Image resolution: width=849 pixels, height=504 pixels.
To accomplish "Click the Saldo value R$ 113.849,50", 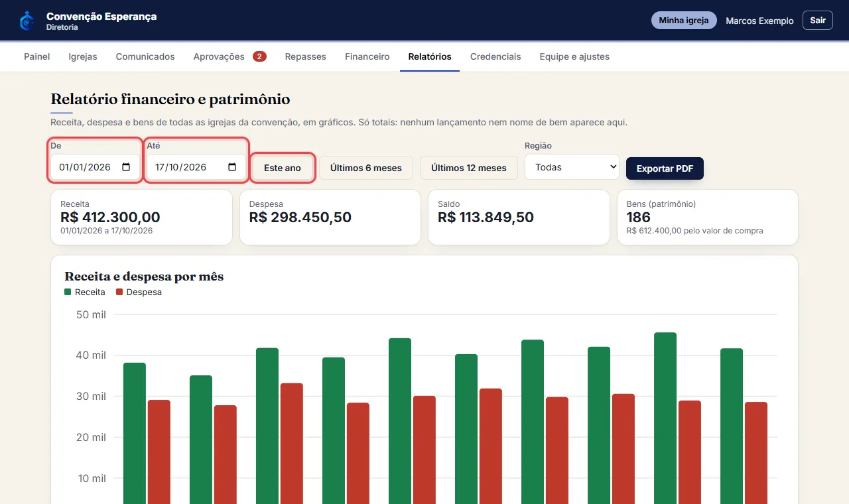I will [486, 217].
